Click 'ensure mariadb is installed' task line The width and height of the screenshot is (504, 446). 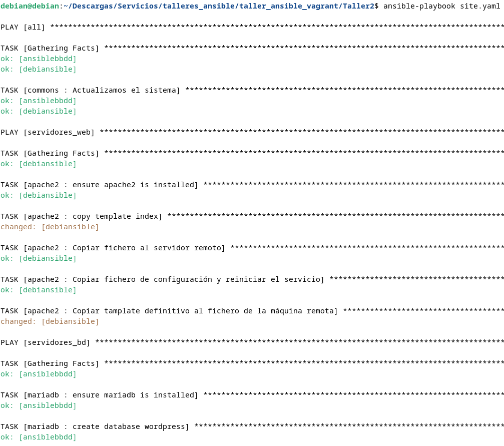pyautogui.click(x=99, y=395)
